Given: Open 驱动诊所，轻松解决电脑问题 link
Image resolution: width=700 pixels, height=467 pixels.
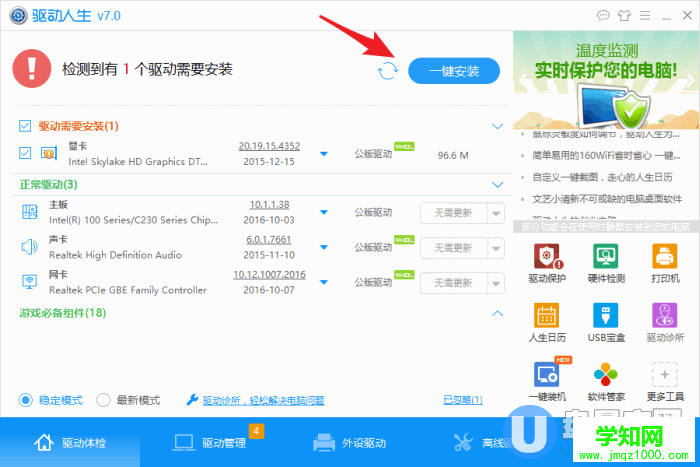Looking at the screenshot, I should pyautogui.click(x=263, y=400).
